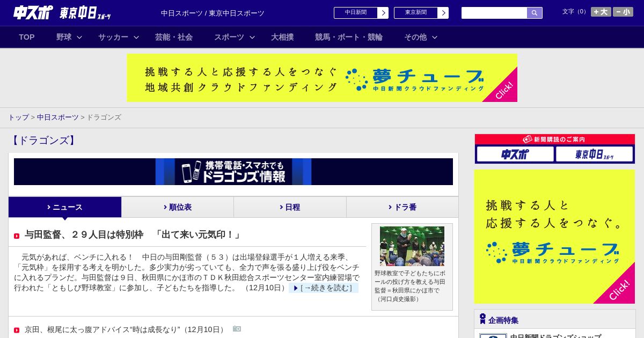This screenshot has height=338, width=644.
Task: Increase text size with ＋大 button
Action: click(x=601, y=12)
